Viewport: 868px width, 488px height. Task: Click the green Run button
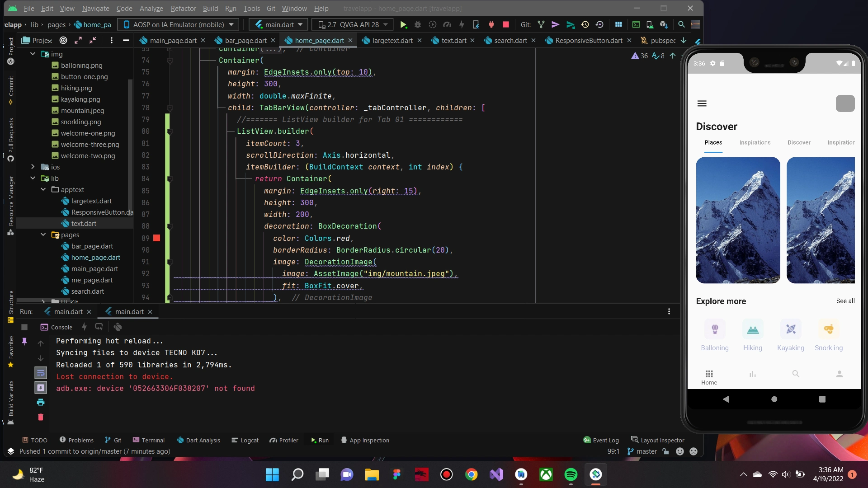[404, 25]
